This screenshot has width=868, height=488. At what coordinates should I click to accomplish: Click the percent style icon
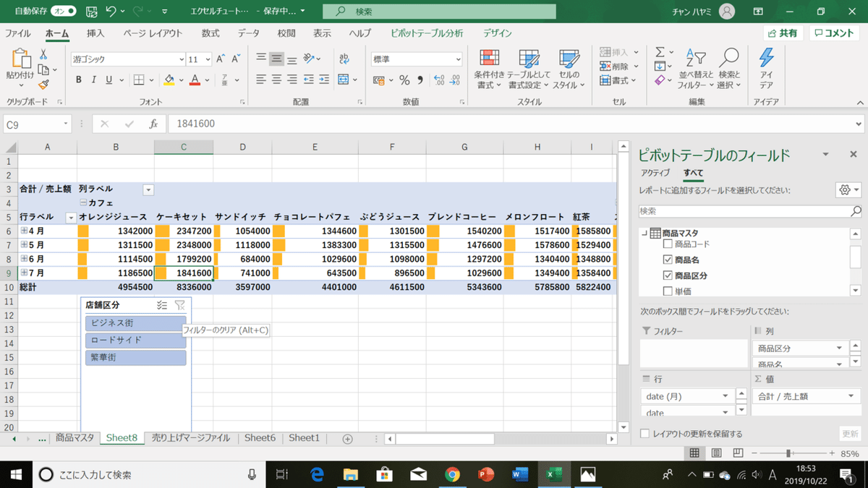404,80
